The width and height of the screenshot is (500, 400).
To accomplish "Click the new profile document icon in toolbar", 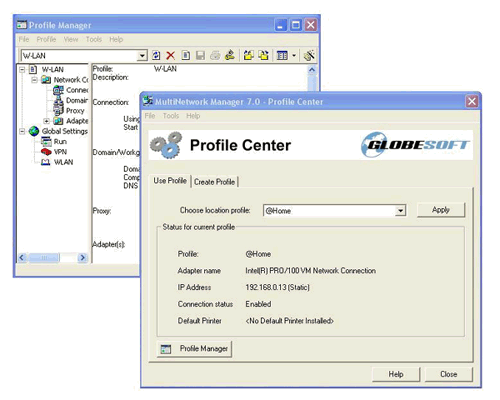I will (x=186, y=55).
